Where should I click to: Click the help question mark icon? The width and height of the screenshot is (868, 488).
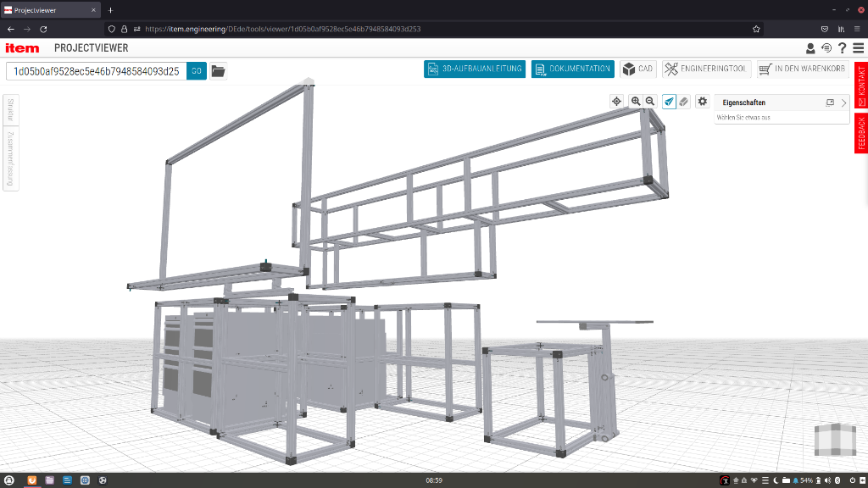(843, 48)
